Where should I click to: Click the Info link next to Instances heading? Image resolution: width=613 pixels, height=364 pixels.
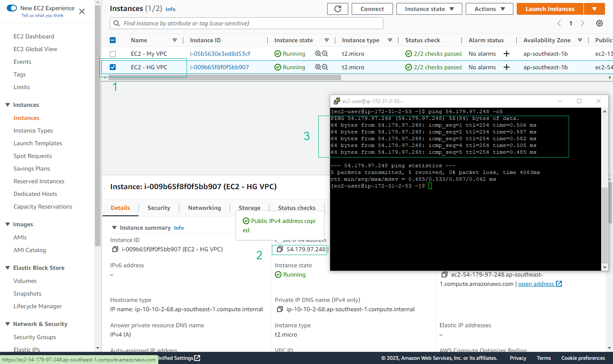click(x=171, y=9)
